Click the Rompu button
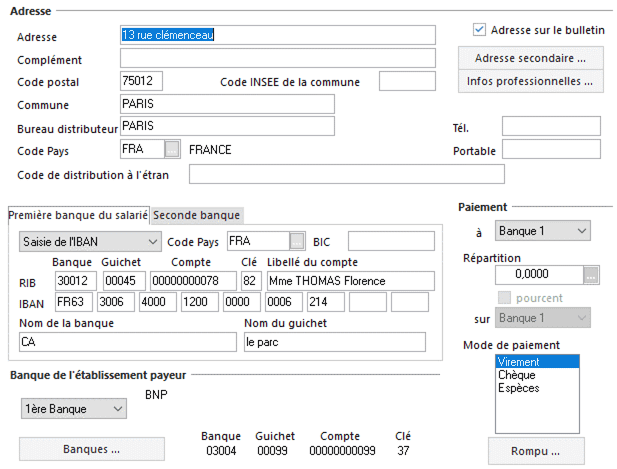The width and height of the screenshot is (617, 469). pos(535,449)
